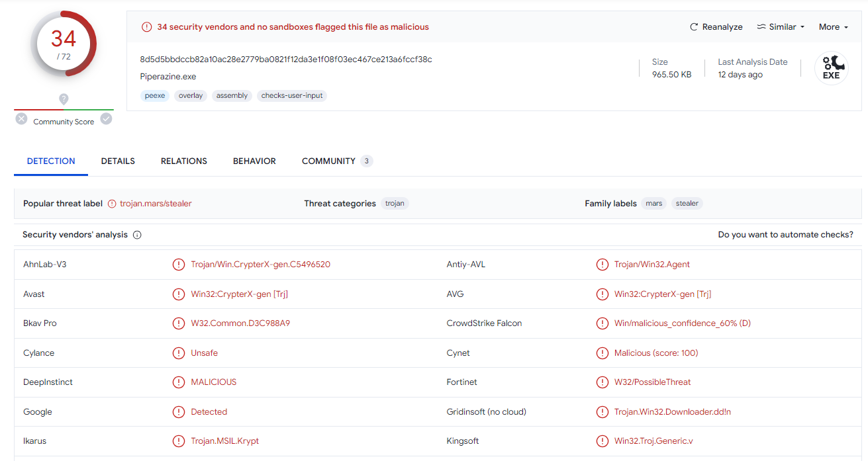Screen dimensions: 868x461
Task: Click the checks-user-input tag
Action: point(292,96)
